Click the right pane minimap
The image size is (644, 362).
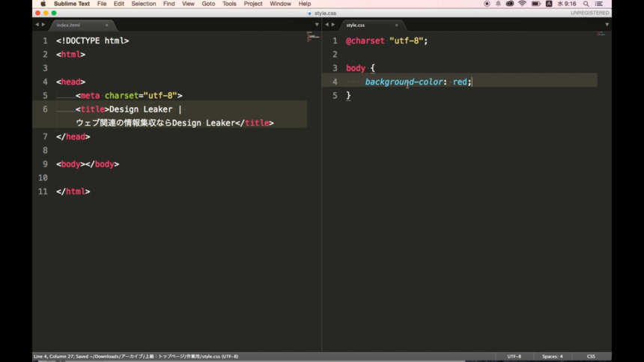601,34
